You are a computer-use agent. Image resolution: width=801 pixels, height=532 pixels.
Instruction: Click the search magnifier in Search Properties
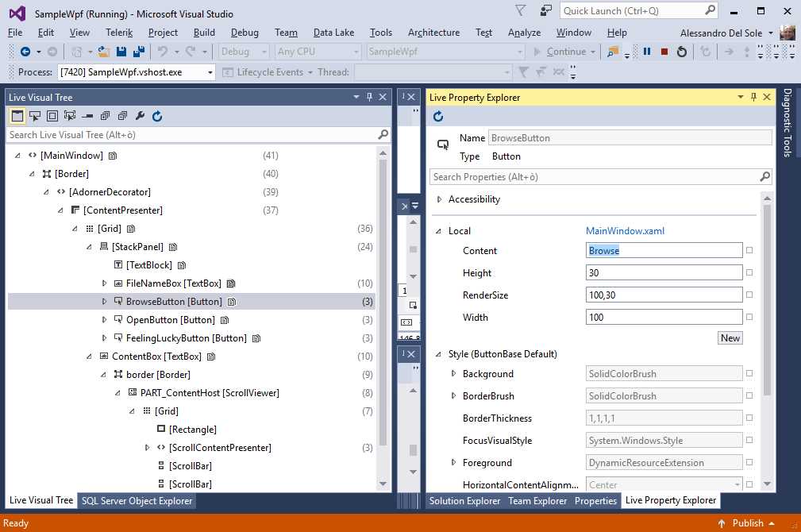pos(764,177)
